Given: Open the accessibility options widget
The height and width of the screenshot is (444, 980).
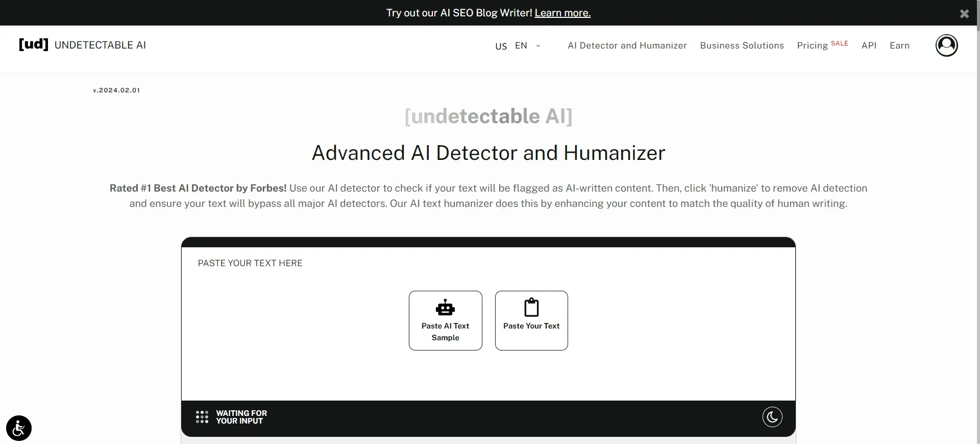Looking at the screenshot, I should click(19, 428).
